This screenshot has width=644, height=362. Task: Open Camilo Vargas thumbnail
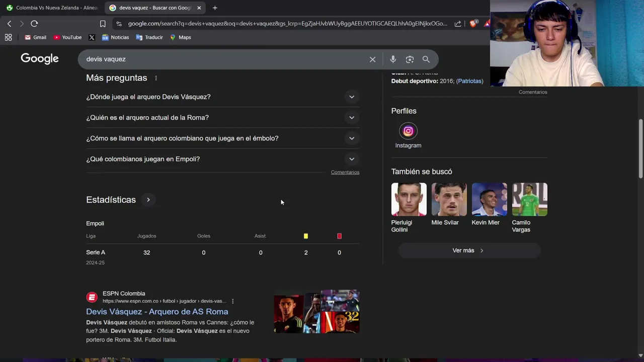(x=529, y=200)
